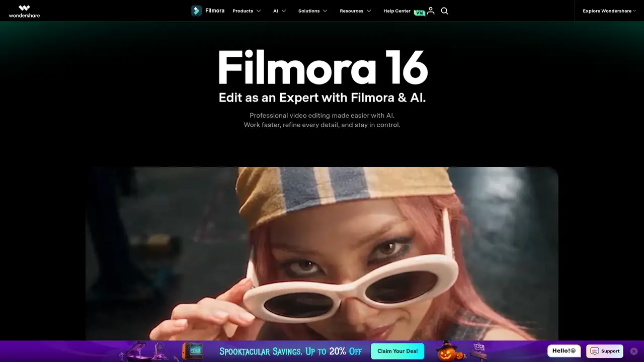The image size is (644, 362).
Task: Expand the Products dropdown menu
Action: [x=247, y=11]
